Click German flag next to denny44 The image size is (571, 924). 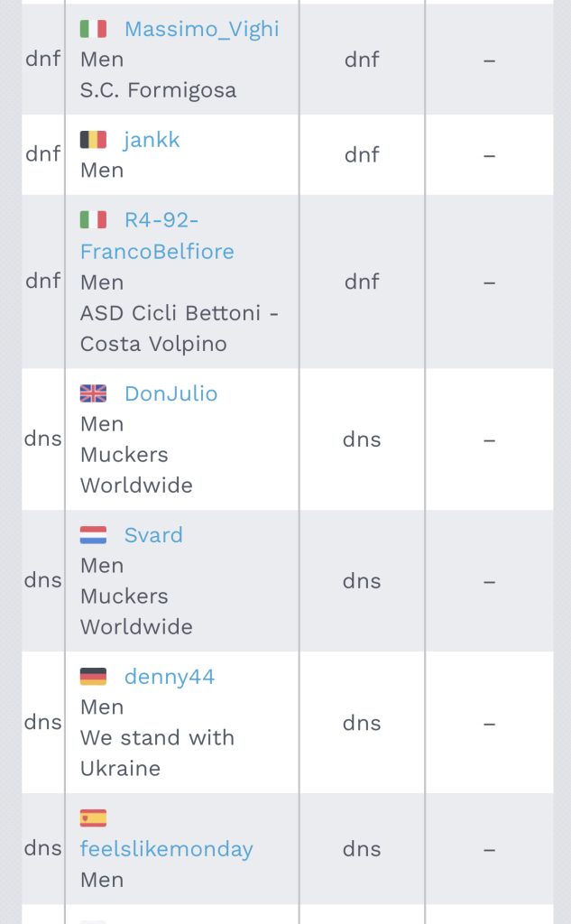coord(93,677)
